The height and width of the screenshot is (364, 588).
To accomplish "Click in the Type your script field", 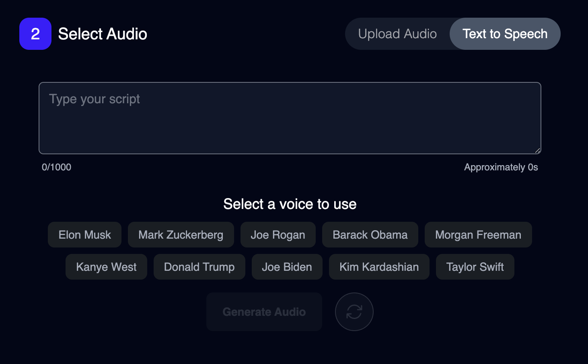I will point(290,118).
